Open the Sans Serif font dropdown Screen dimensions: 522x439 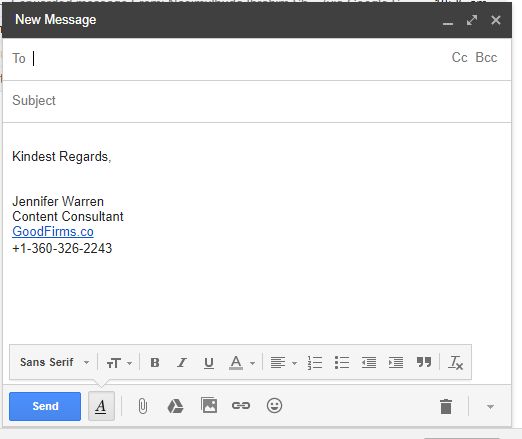54,362
